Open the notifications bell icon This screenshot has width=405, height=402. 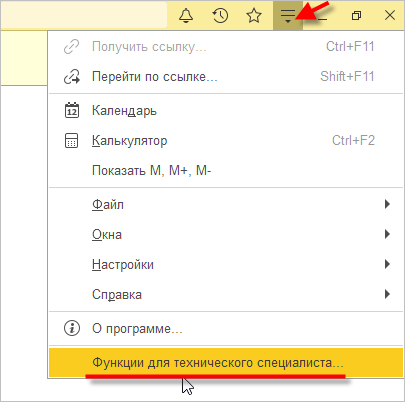186,15
